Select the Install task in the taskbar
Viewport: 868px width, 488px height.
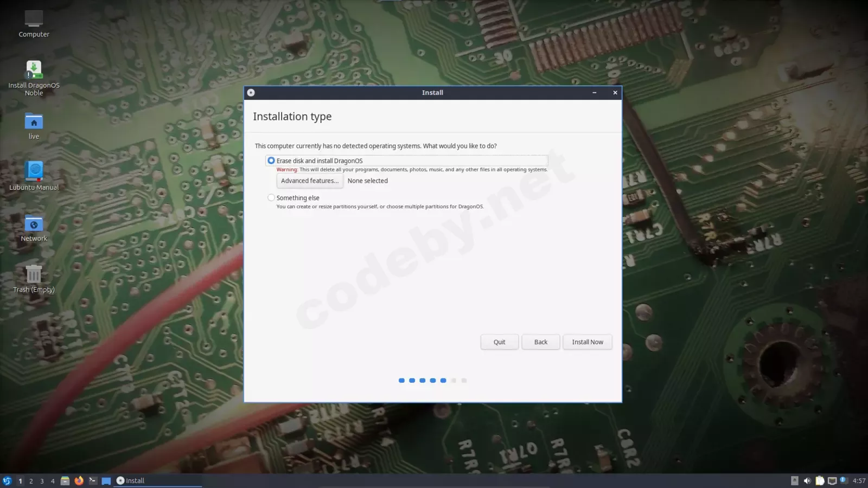coord(157,481)
